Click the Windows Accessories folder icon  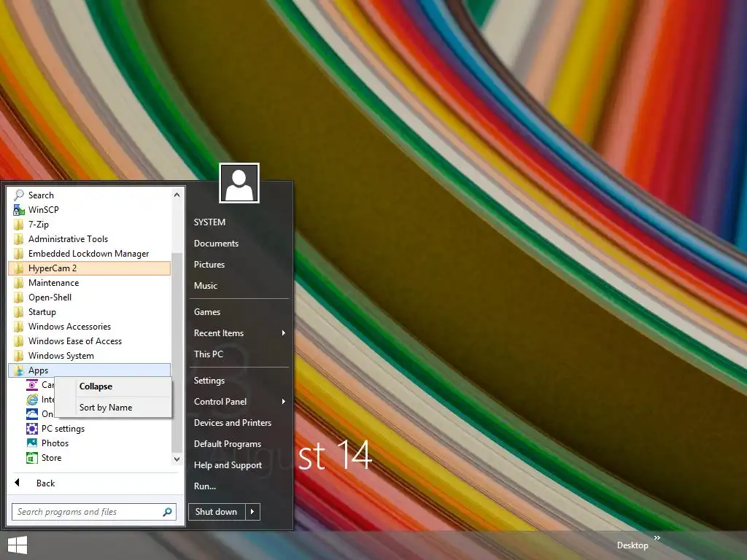pyautogui.click(x=18, y=327)
